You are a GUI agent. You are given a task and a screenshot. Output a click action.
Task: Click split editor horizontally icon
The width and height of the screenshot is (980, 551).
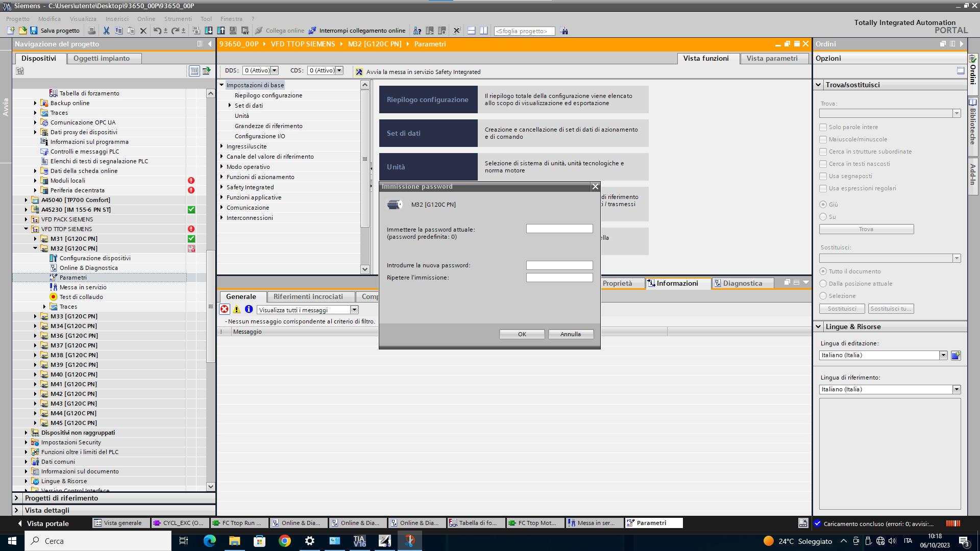click(471, 31)
